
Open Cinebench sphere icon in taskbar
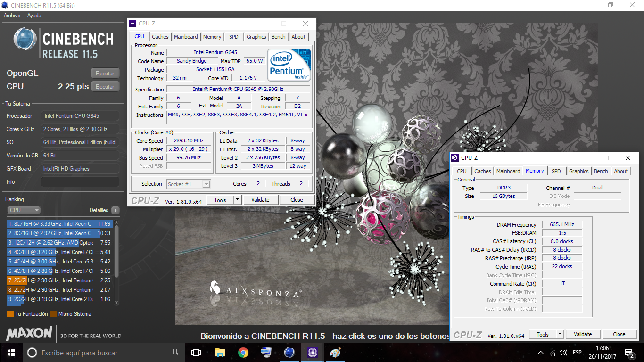point(289,353)
